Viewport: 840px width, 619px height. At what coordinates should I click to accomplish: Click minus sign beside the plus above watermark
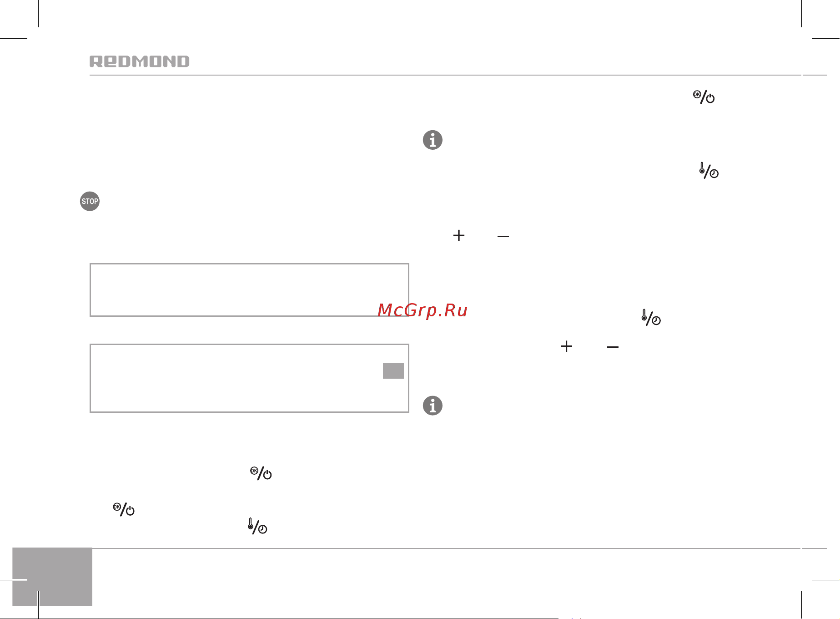click(503, 236)
